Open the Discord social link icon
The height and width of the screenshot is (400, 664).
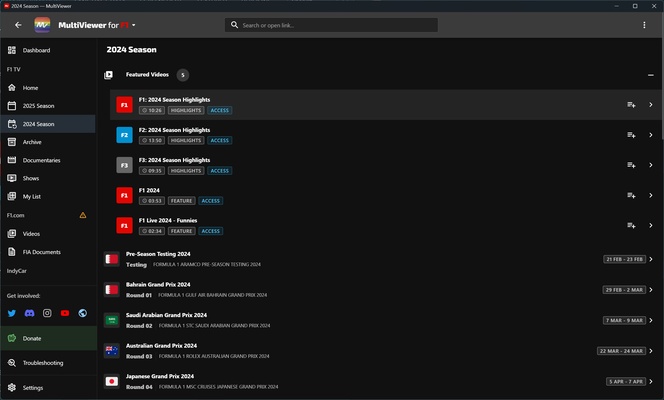pos(30,313)
